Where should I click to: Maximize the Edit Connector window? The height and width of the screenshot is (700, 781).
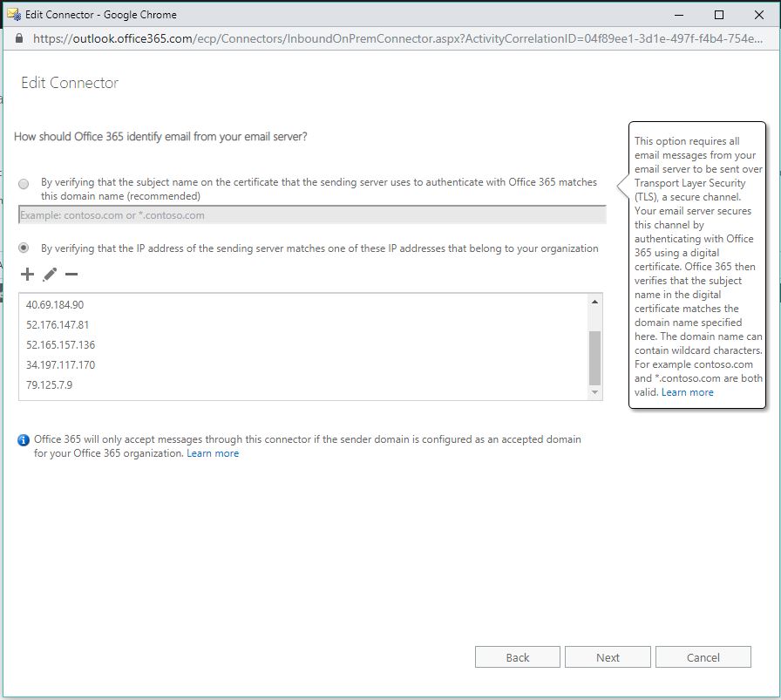(719, 15)
